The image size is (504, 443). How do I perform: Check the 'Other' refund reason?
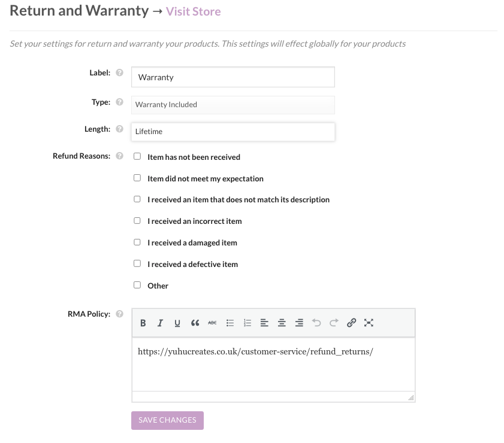coord(137,285)
